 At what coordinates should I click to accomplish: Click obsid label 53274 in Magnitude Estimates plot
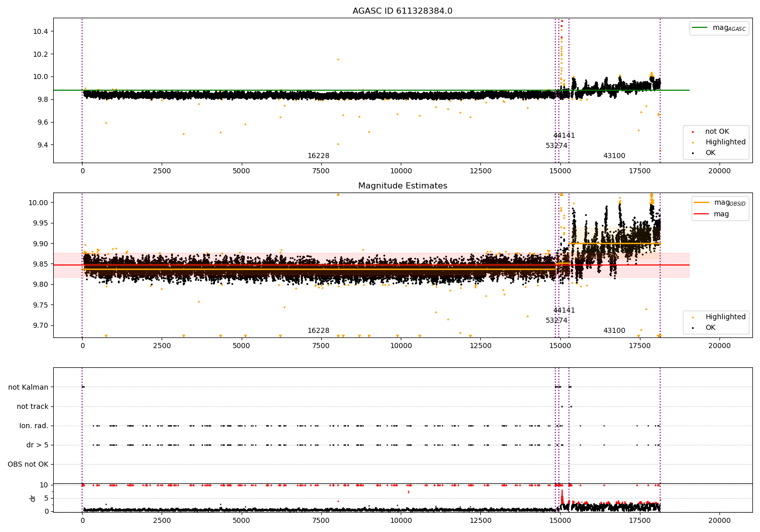pos(556,321)
